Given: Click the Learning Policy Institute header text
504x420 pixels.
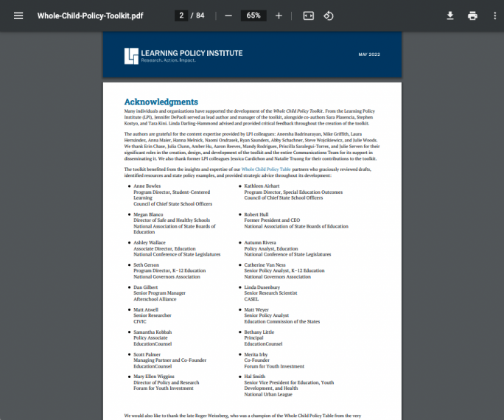Looking at the screenshot, I should click(x=191, y=53).
